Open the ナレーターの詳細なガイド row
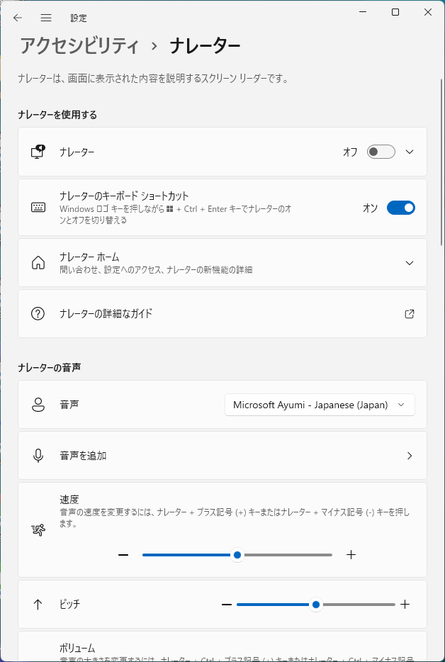The width and height of the screenshot is (445, 662). 222,314
